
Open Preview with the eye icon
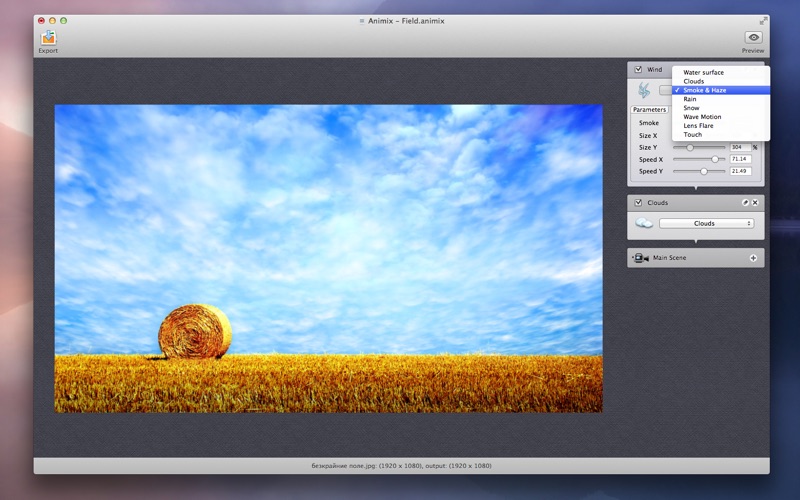pyautogui.click(x=753, y=37)
